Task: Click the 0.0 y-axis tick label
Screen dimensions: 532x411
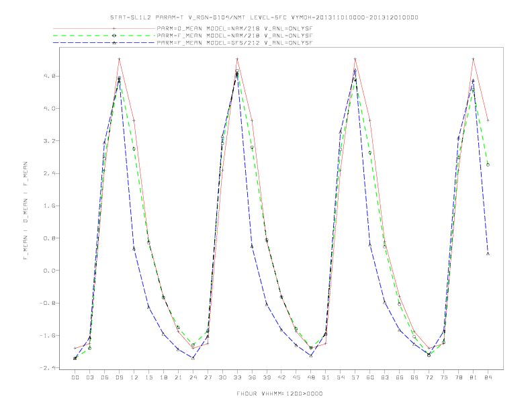Action: click(49, 271)
